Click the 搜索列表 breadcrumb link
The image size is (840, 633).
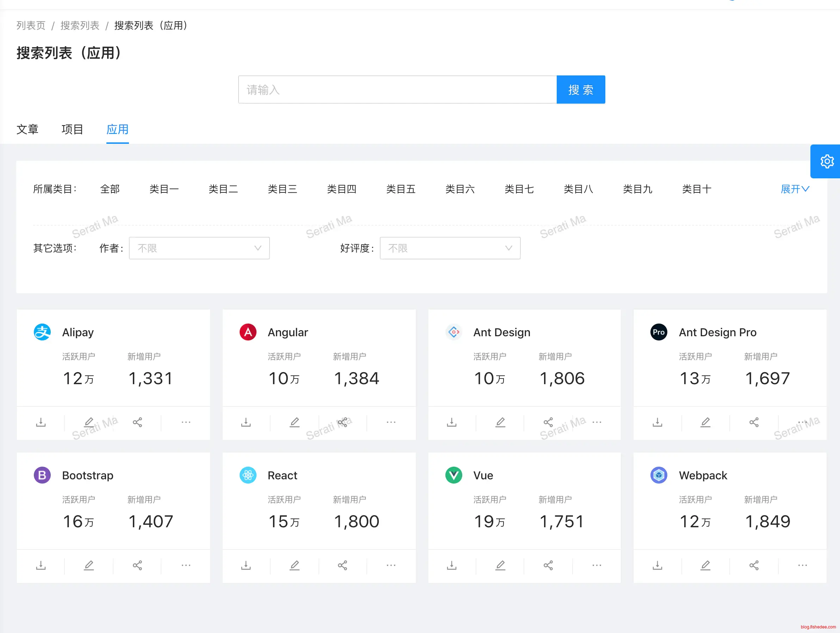(80, 25)
